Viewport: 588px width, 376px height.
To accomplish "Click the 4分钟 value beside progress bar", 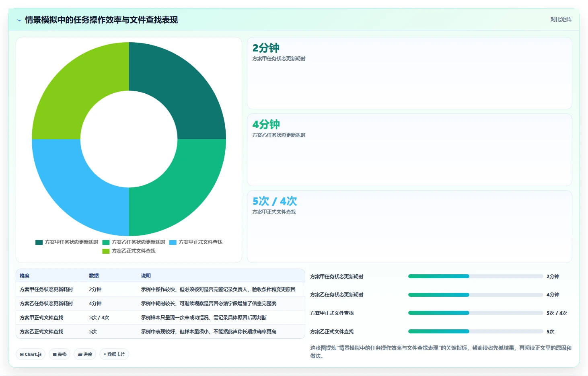I will point(553,295).
